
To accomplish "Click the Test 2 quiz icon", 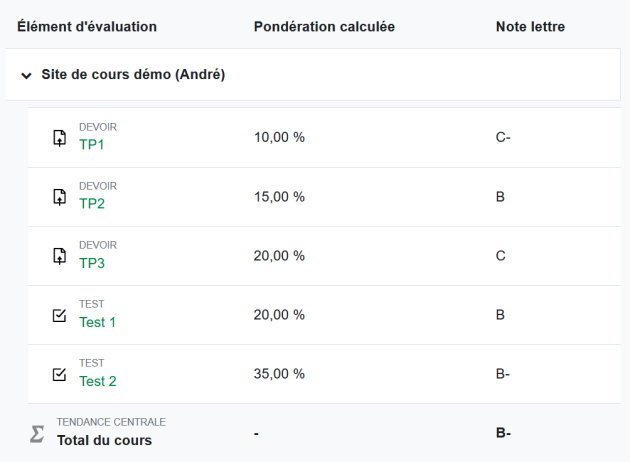I will pos(59,374).
